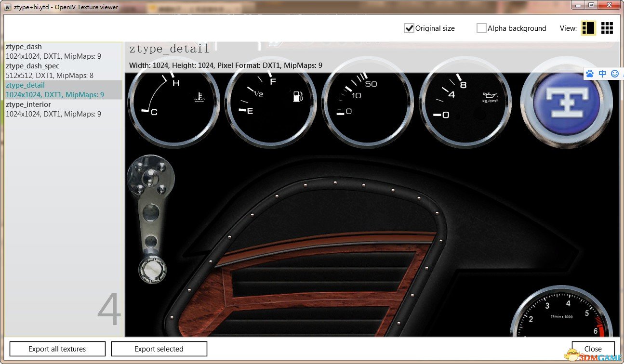Uncheck the Original size checkbox
Image resolution: width=624 pixels, height=364 pixels.
click(x=409, y=28)
